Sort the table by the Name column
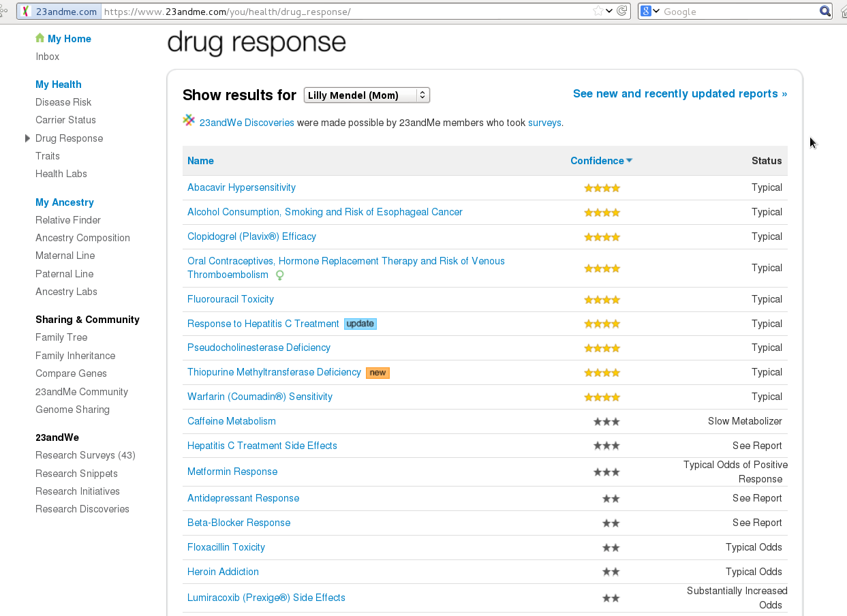Screen dimensions: 847x616 point(200,161)
